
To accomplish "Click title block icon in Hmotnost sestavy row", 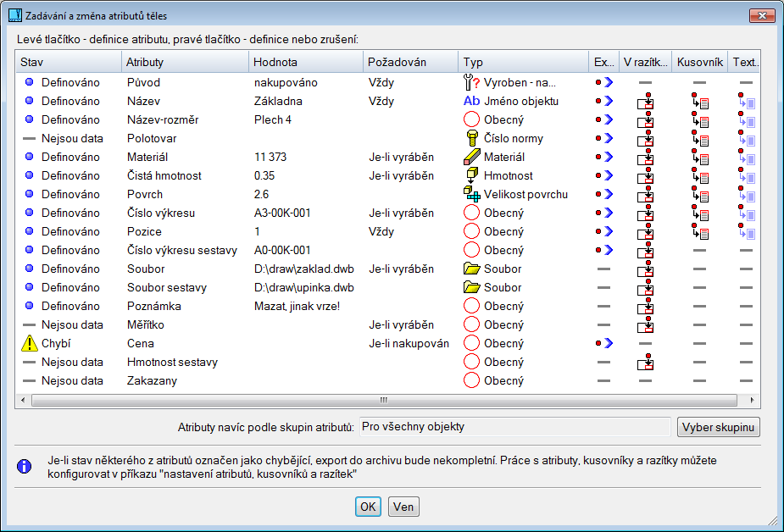I will click(x=646, y=362).
